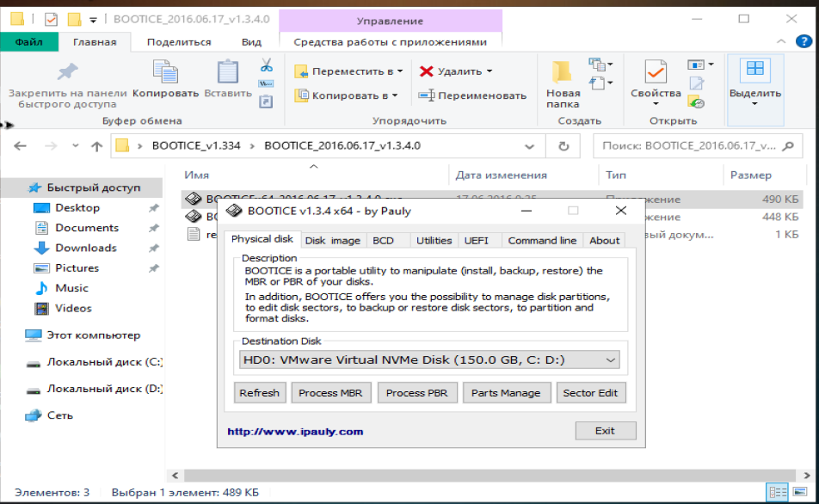Click the Back arrow in Explorer navigation
The height and width of the screenshot is (504, 819).
click(x=20, y=146)
